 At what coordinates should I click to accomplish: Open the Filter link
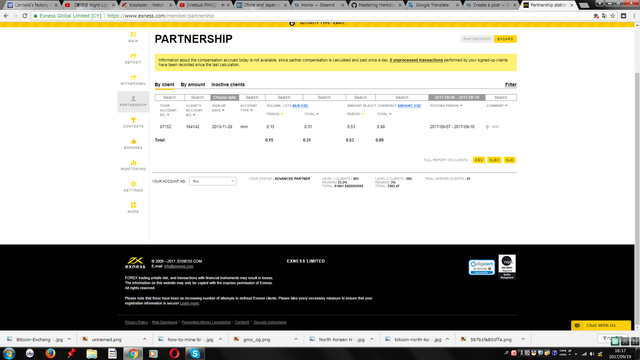511,84
